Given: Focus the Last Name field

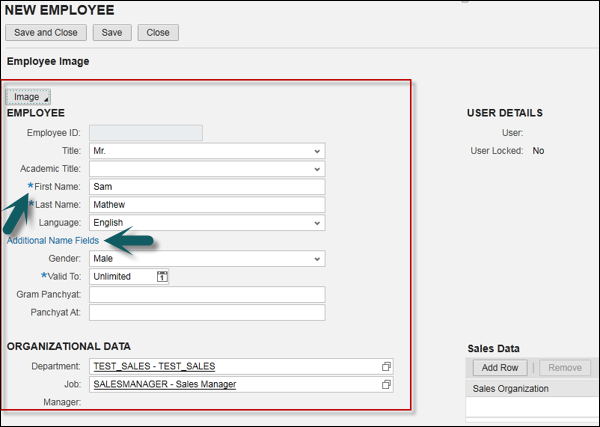Looking at the screenshot, I should [x=207, y=205].
